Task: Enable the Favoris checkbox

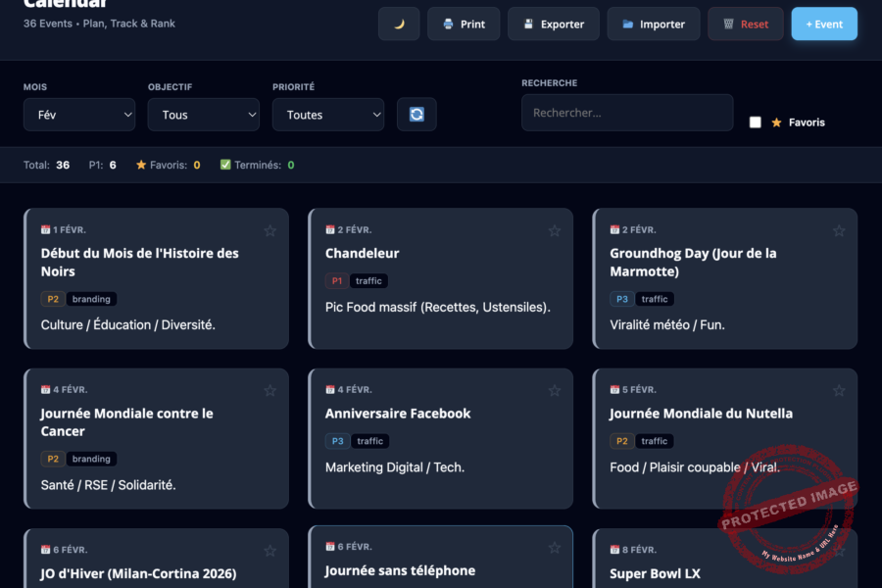Action: (x=755, y=122)
